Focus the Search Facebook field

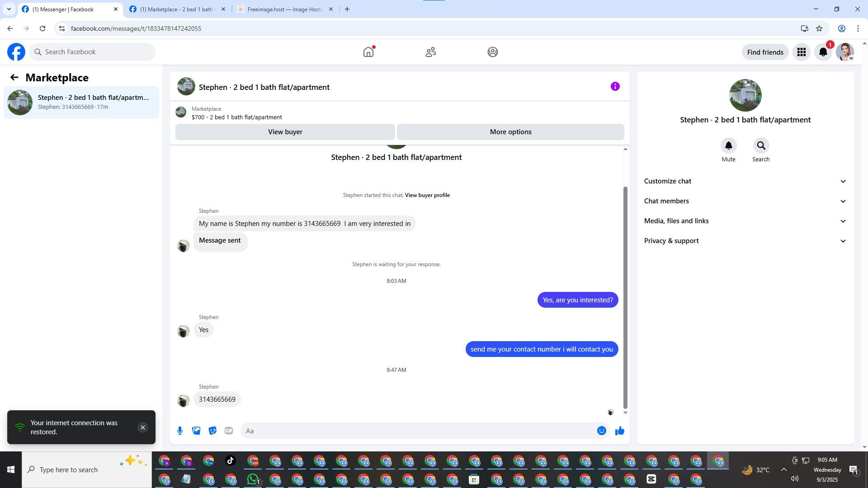pyautogui.click(x=93, y=52)
